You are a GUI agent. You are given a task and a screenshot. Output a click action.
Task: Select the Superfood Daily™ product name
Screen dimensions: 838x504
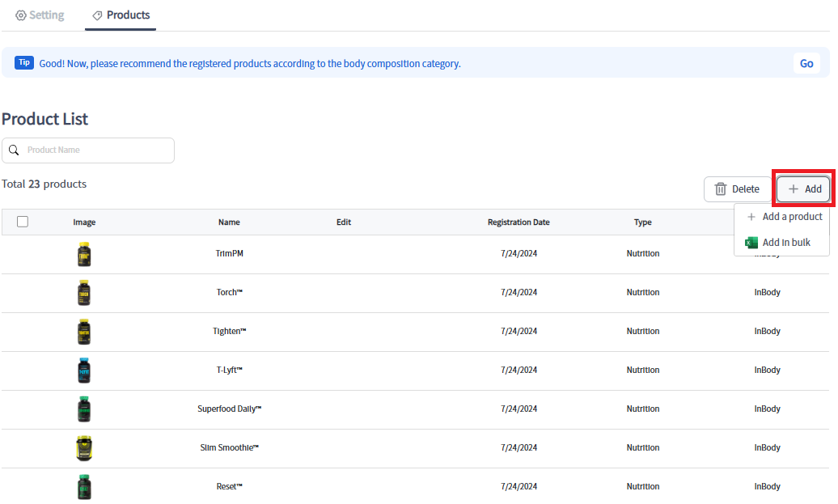pyautogui.click(x=229, y=409)
